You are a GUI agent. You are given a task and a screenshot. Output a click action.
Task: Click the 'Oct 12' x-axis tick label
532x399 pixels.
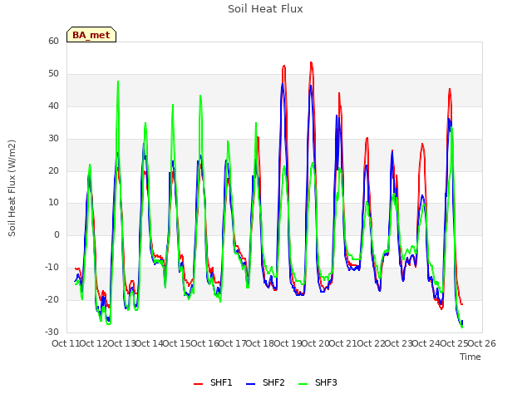coord(94,343)
